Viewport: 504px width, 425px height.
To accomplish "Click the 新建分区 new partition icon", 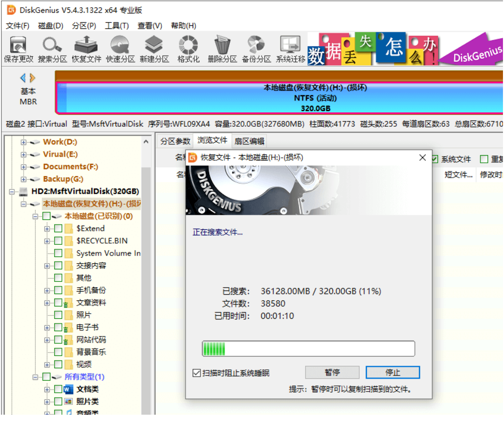I will point(154,49).
